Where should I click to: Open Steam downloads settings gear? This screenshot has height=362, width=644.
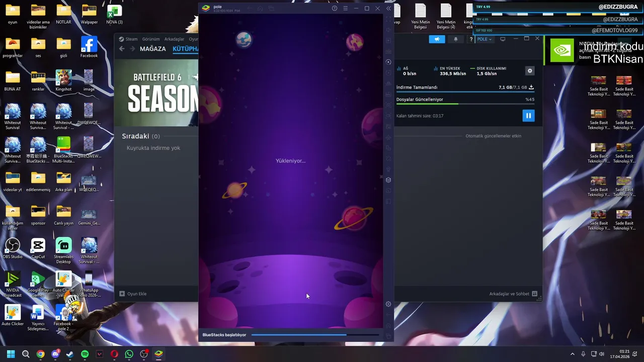[x=529, y=71]
